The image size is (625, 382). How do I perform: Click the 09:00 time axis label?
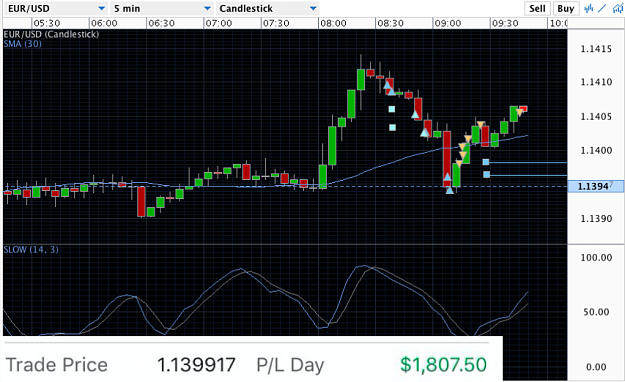[448, 24]
